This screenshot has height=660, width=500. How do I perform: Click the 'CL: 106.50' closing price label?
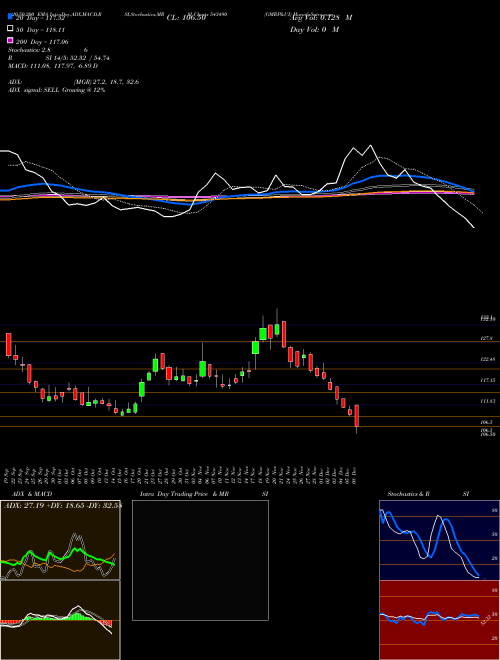[x=186, y=18]
